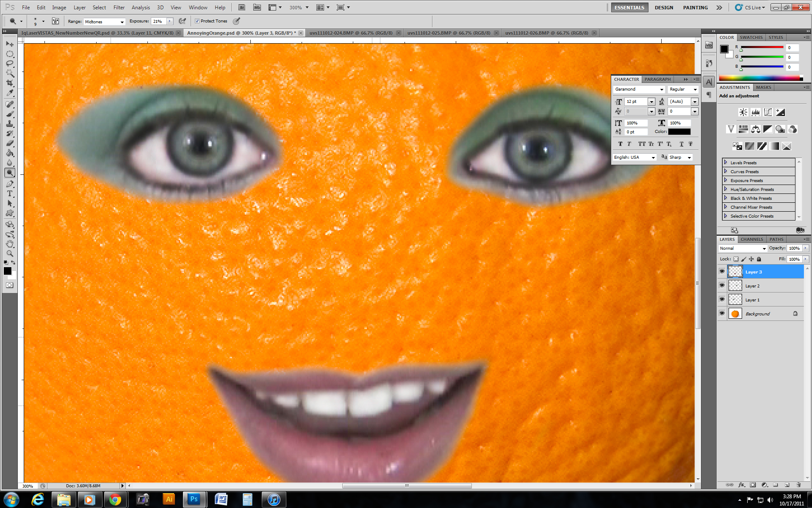Add layer style with fx icon
812x508 pixels.
click(741, 485)
